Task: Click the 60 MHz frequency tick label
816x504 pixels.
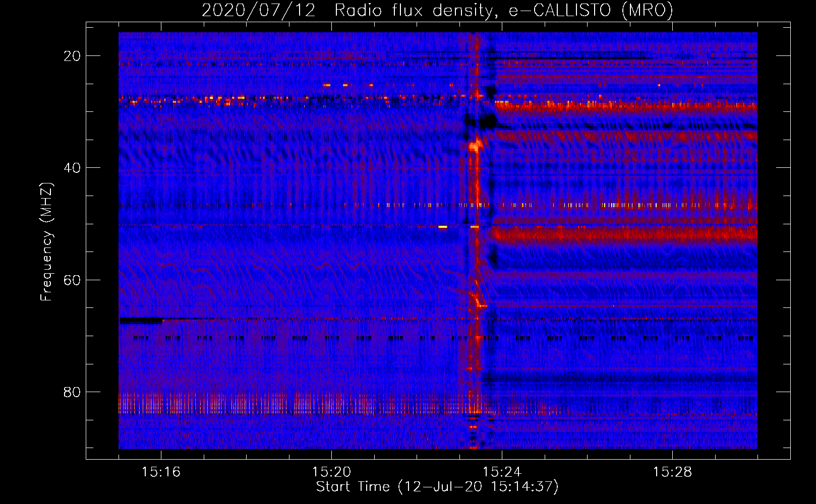Action: tap(72, 280)
